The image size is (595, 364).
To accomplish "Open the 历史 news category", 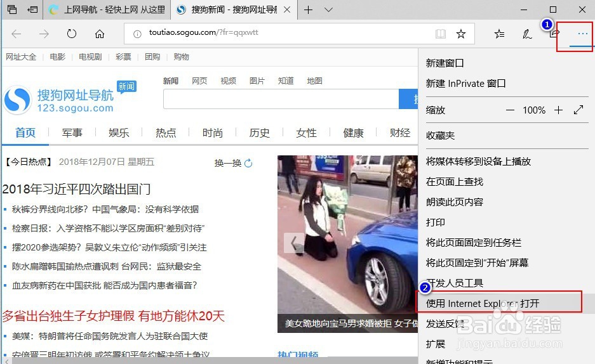I will [x=260, y=133].
